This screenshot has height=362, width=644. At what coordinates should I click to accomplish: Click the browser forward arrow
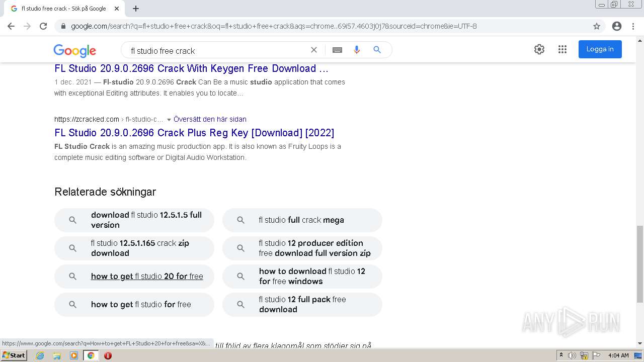pyautogui.click(x=27, y=26)
